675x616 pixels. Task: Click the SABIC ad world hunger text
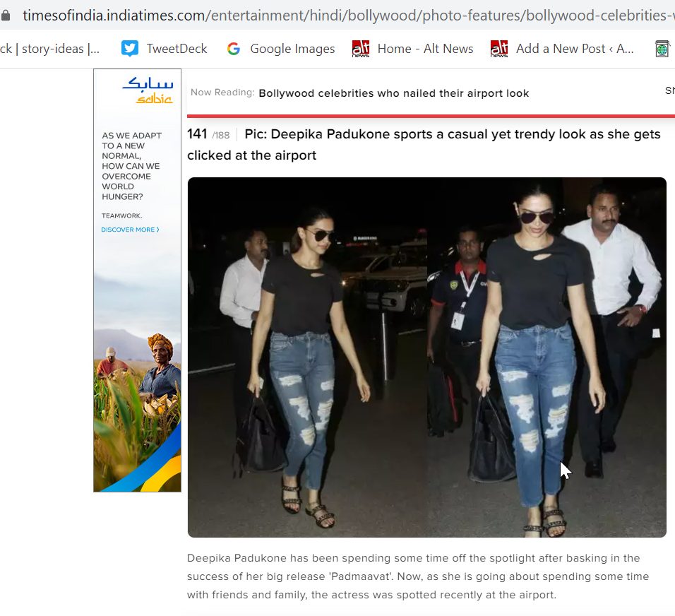[131, 166]
